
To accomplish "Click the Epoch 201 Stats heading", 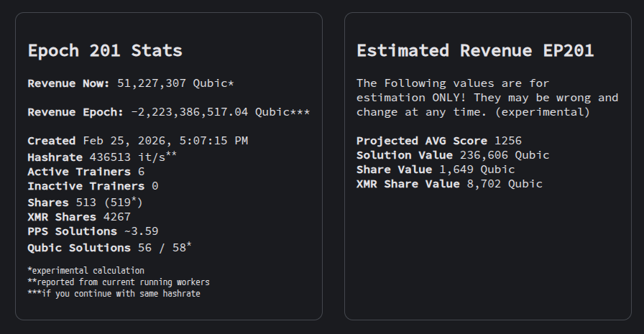I will click(105, 51).
